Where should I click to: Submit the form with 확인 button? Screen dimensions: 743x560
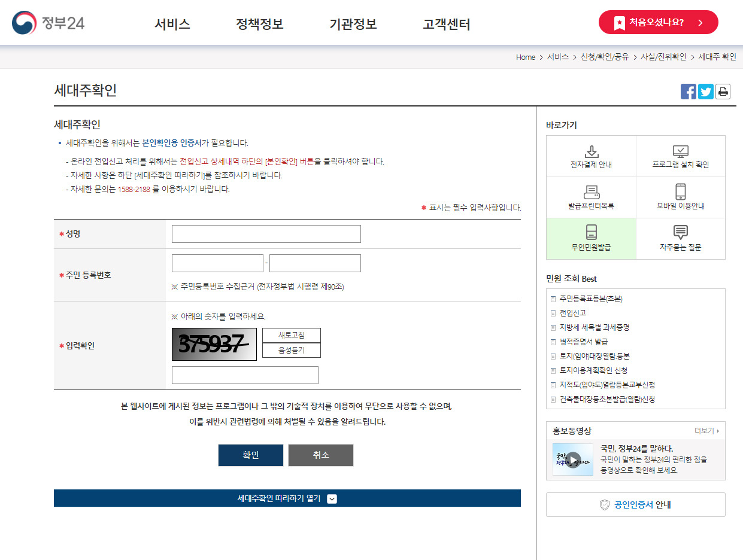(x=250, y=455)
